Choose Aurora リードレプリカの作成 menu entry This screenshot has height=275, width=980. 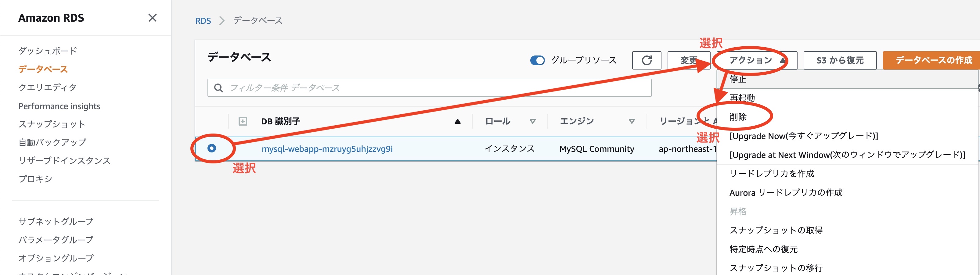click(x=847, y=192)
